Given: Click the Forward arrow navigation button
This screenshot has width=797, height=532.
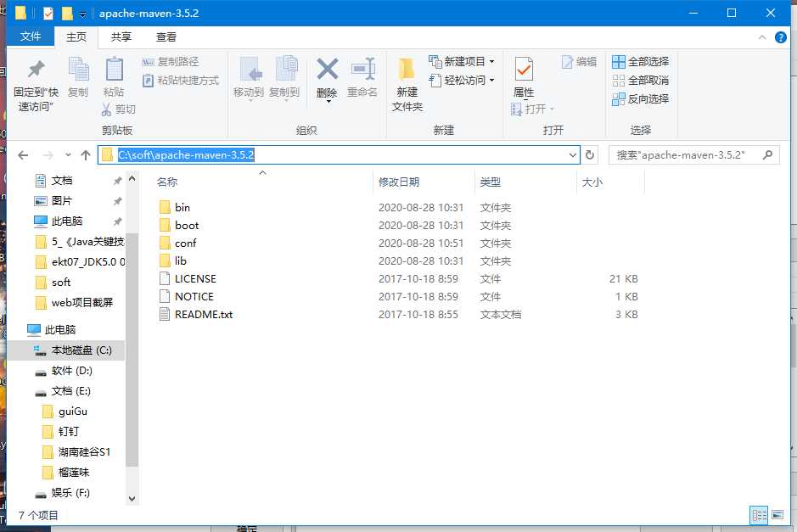Looking at the screenshot, I should click(48, 155).
